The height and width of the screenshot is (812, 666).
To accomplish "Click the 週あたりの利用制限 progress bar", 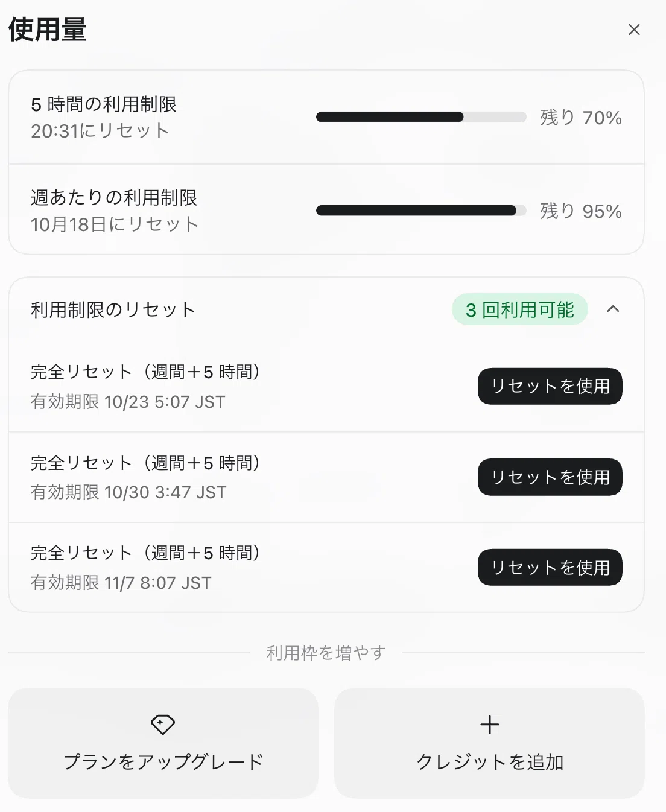I will pos(421,211).
